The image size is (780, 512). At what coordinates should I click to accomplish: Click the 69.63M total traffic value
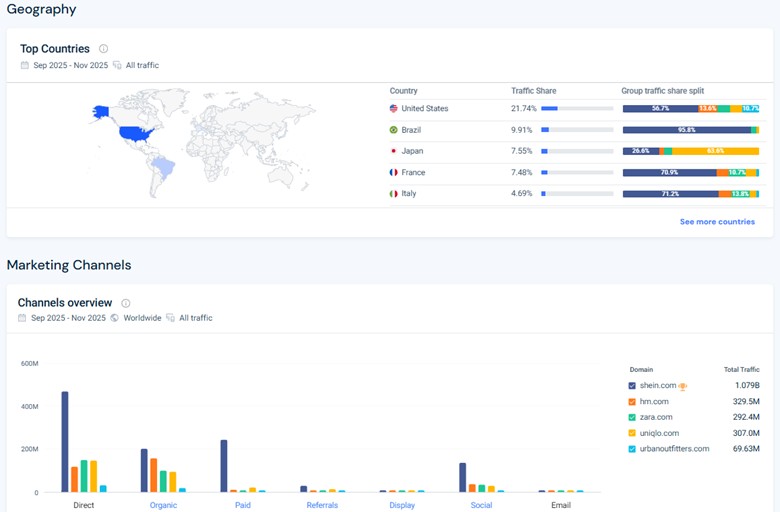(746, 449)
